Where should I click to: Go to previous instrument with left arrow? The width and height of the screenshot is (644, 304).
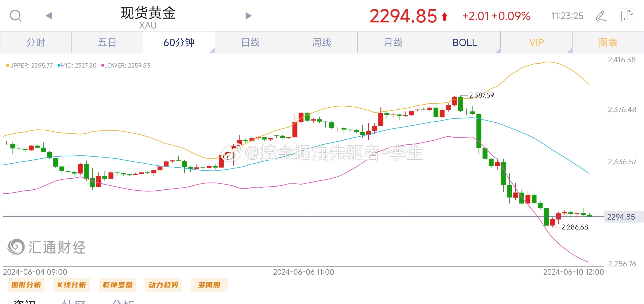point(49,16)
